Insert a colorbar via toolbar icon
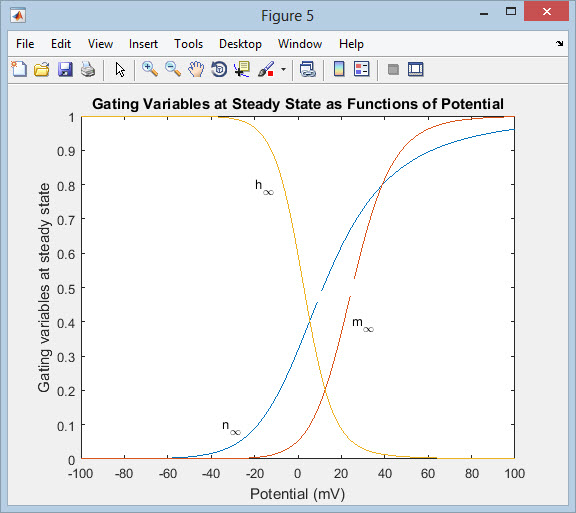The image size is (576, 513). point(339,69)
